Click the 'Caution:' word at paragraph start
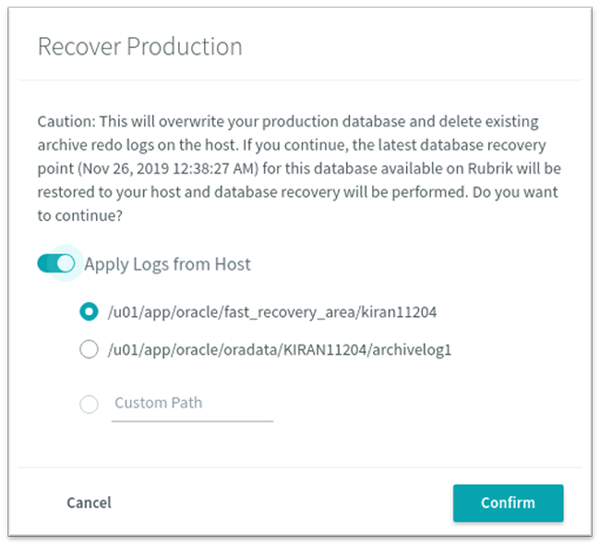Viewport: 600px width, 546px height. [x=66, y=122]
